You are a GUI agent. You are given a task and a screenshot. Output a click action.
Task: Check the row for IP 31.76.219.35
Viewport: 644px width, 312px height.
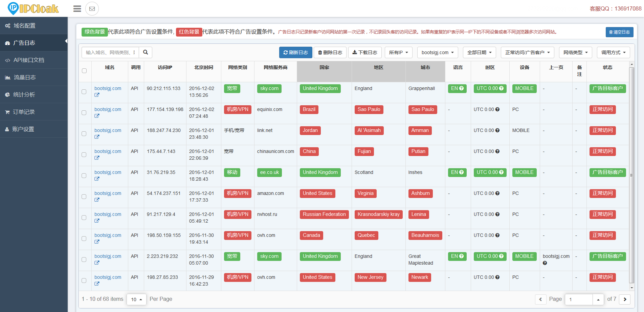84,176
